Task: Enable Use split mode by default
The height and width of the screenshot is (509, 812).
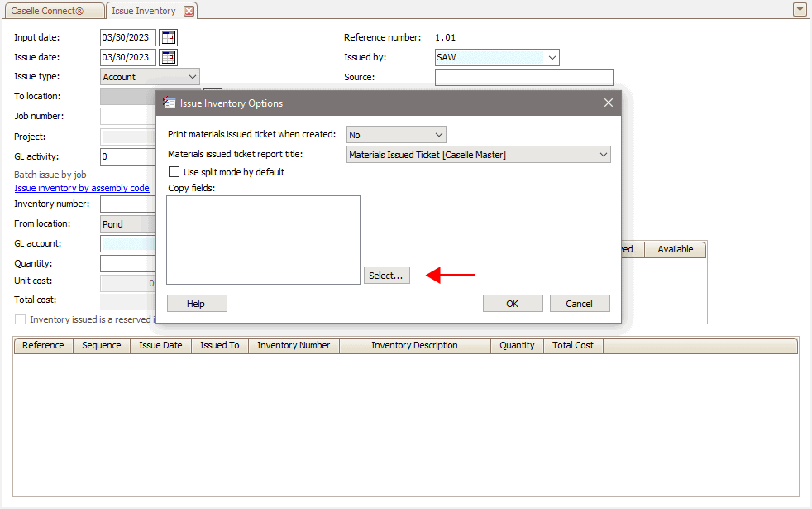Action: tap(174, 172)
